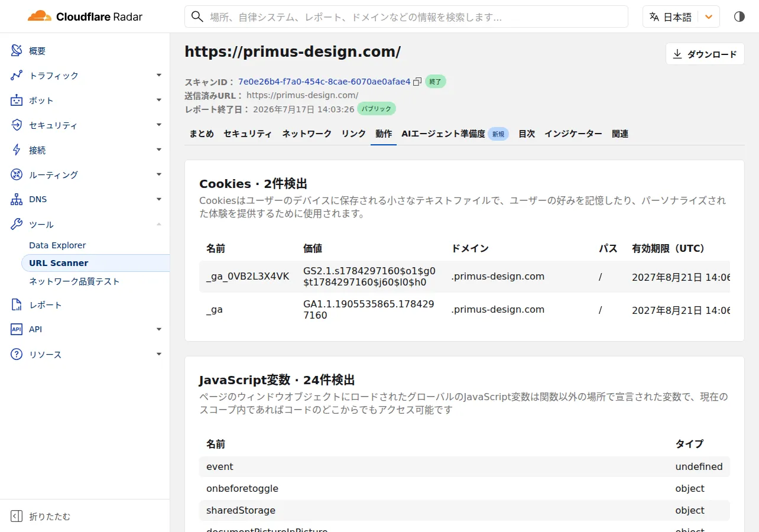Click the GS2.1.s1784297160 cookie value
This screenshot has height=532, width=759.
click(x=369, y=277)
